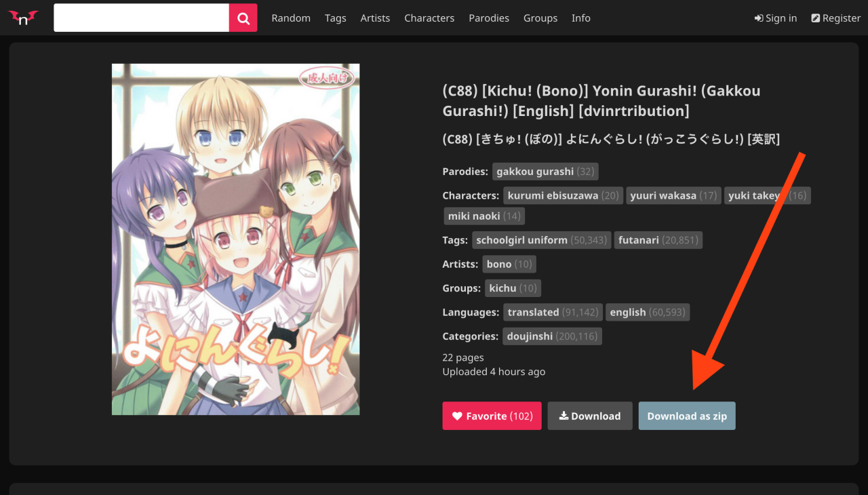Open the site logo home link
This screenshot has width=868, height=495.
(24, 18)
